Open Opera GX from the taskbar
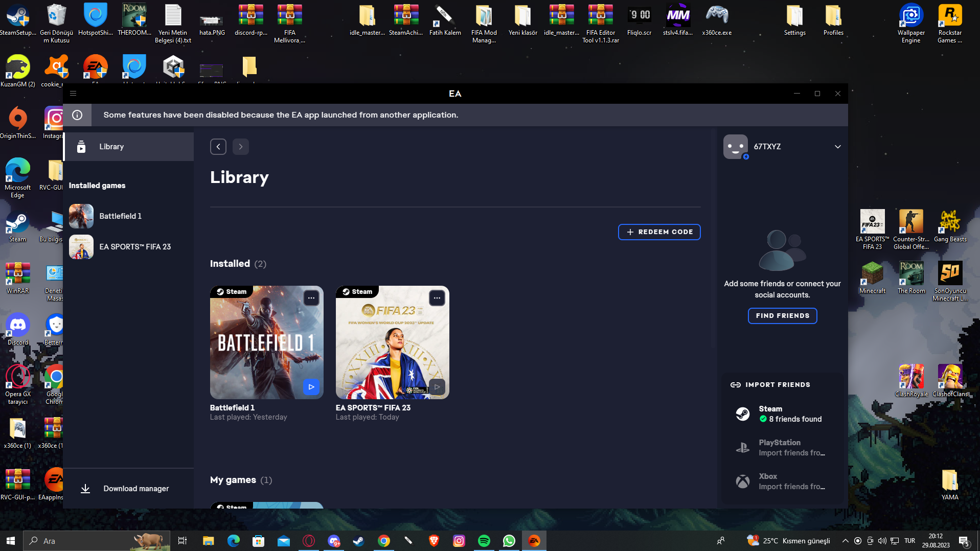The width and height of the screenshot is (980, 551). [308, 541]
